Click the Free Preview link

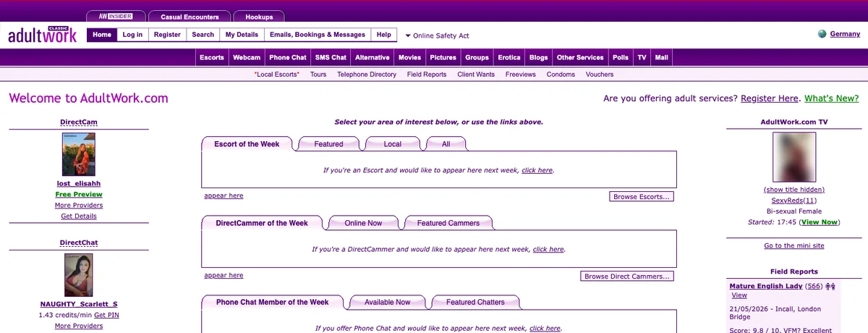pyautogui.click(x=79, y=194)
